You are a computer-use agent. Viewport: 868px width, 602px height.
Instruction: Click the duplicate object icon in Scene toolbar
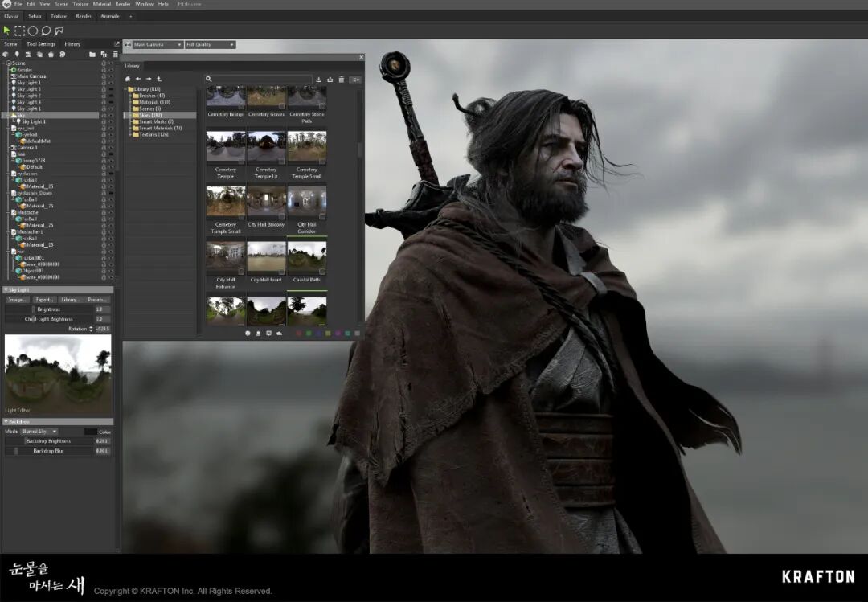pos(104,55)
